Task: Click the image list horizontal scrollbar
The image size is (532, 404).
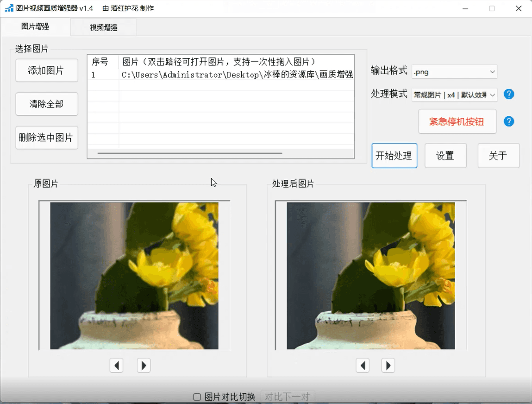Action: pyautogui.click(x=190, y=153)
